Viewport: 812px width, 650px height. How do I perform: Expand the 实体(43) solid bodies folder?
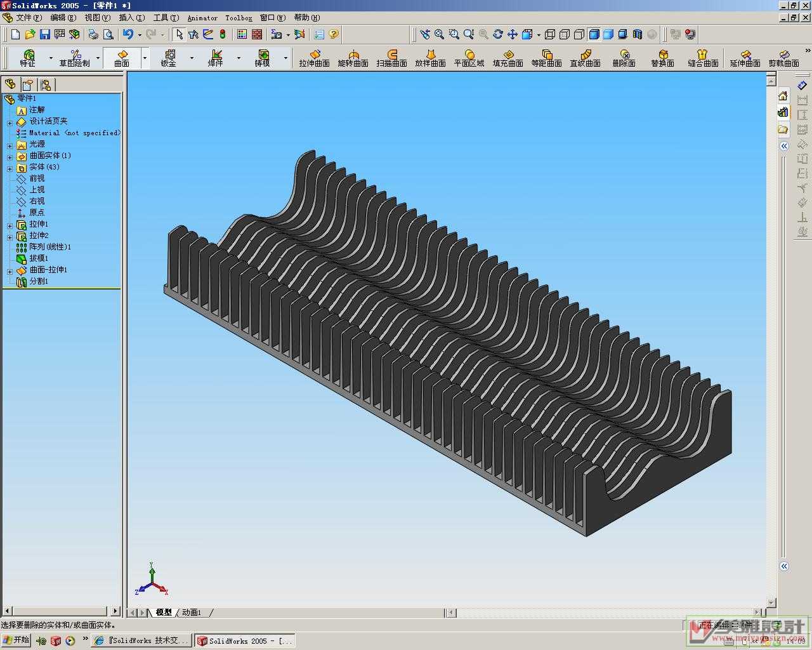click(10, 168)
